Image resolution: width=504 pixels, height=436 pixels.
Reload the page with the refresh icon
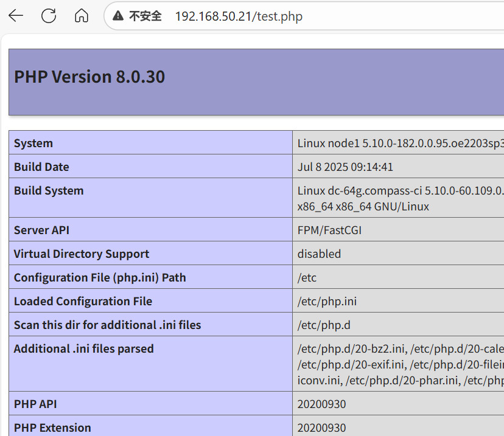pos(49,15)
